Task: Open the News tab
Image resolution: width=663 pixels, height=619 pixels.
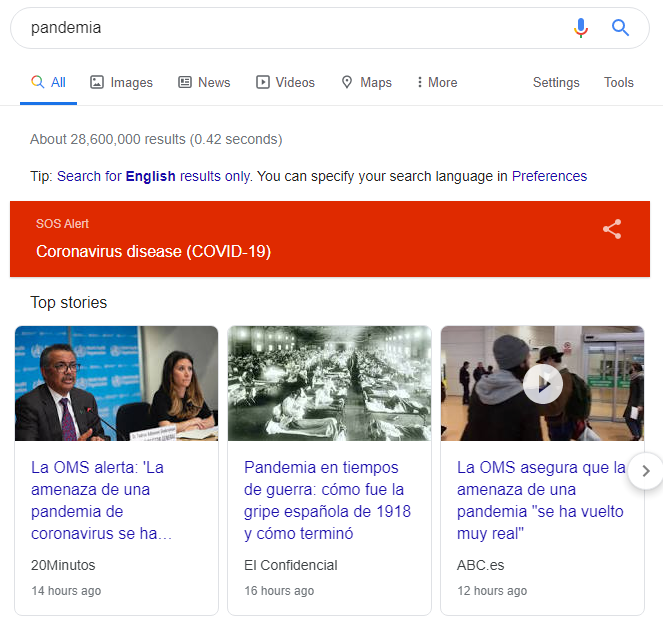Action: point(204,82)
